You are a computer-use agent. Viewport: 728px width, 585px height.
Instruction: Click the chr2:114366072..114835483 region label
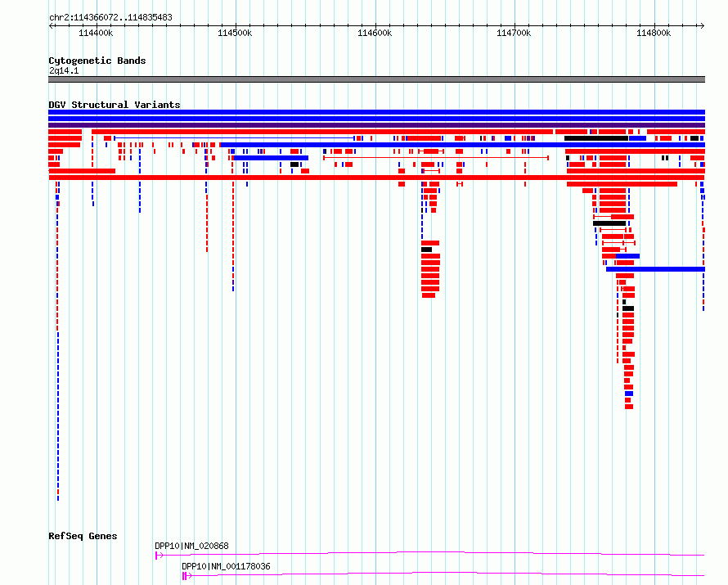(x=110, y=17)
